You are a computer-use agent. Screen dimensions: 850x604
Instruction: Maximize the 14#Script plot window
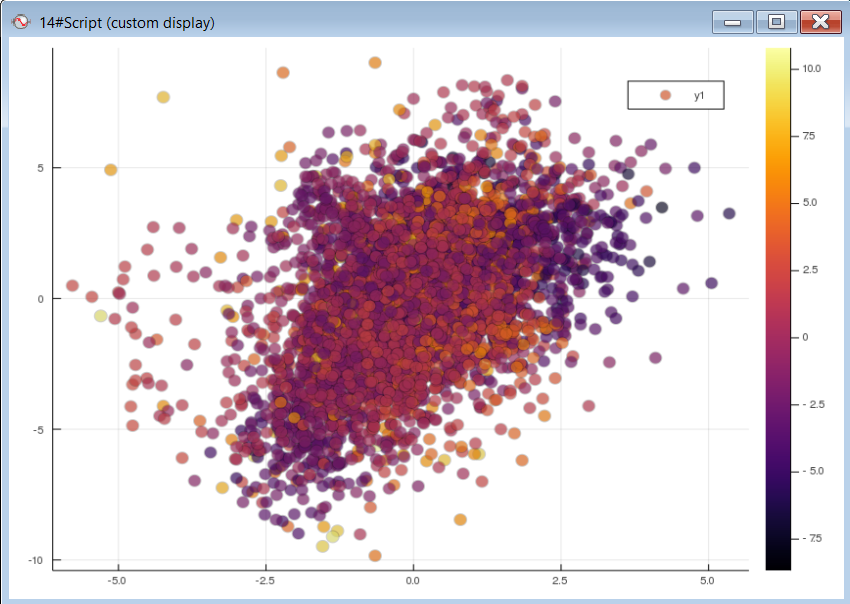(776, 21)
